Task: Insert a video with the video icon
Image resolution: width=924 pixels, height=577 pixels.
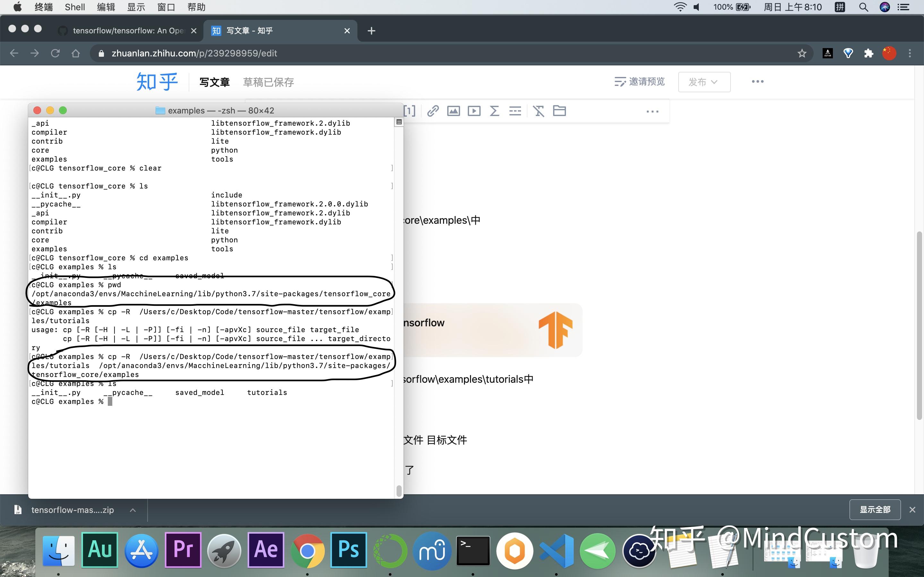Action: pos(474,111)
